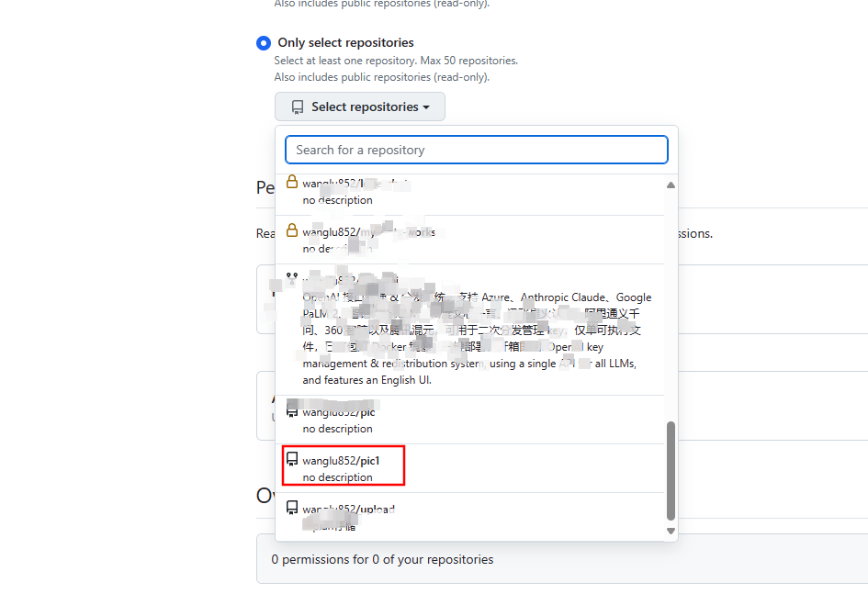Click the repo icon next to wanglu852/upload
Viewport: 868px width, 594px height.
point(292,508)
